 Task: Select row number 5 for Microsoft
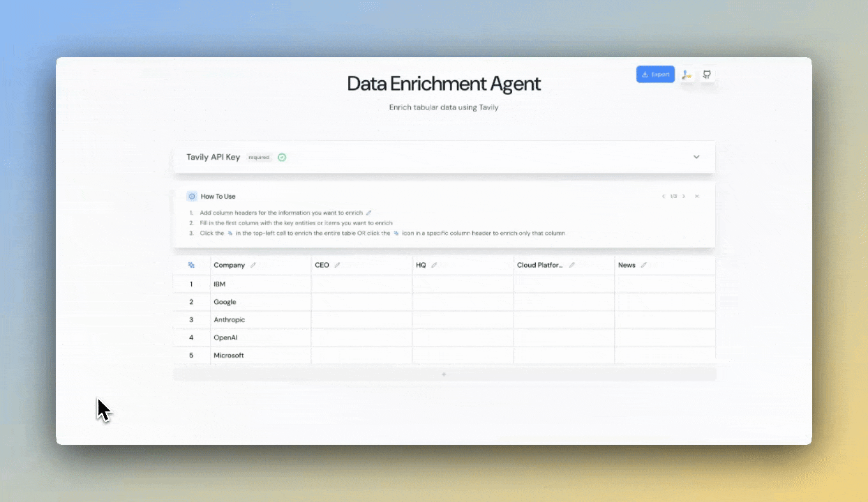[x=191, y=356]
